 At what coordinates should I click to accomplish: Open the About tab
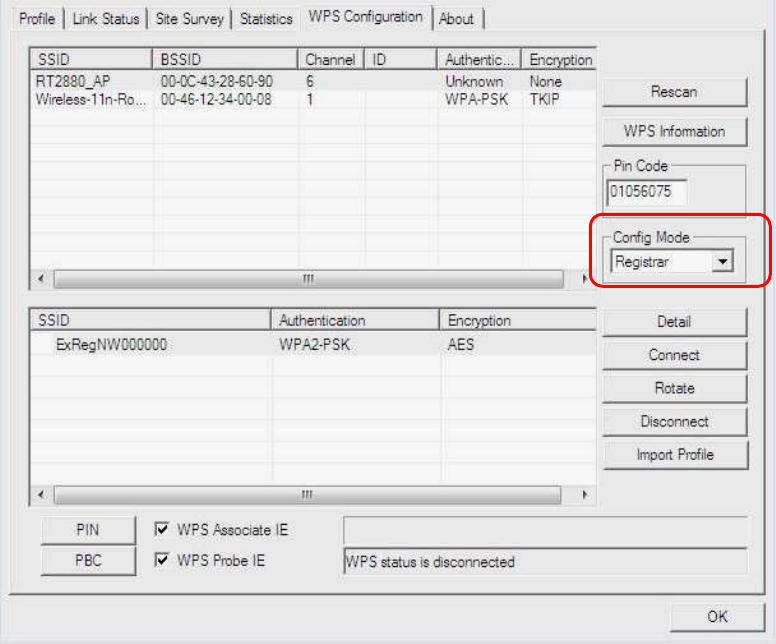456,19
